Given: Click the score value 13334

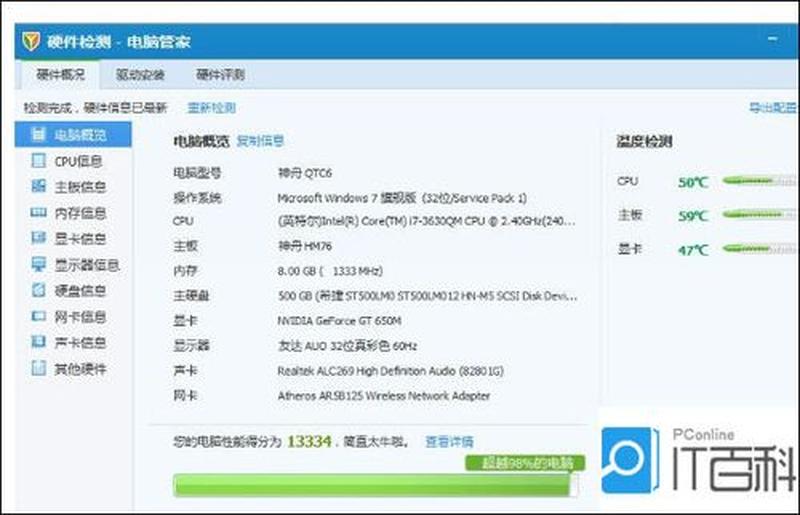Looking at the screenshot, I should [309, 442].
